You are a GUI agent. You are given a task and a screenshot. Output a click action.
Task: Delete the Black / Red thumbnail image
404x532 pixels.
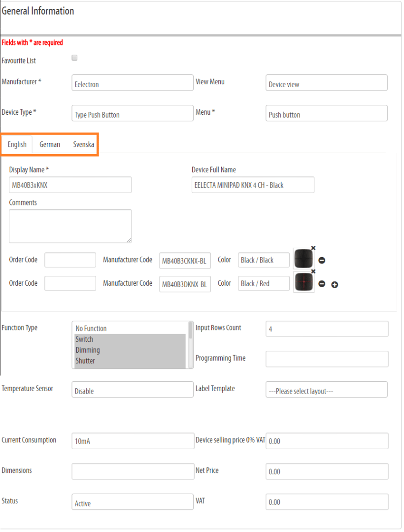click(313, 271)
